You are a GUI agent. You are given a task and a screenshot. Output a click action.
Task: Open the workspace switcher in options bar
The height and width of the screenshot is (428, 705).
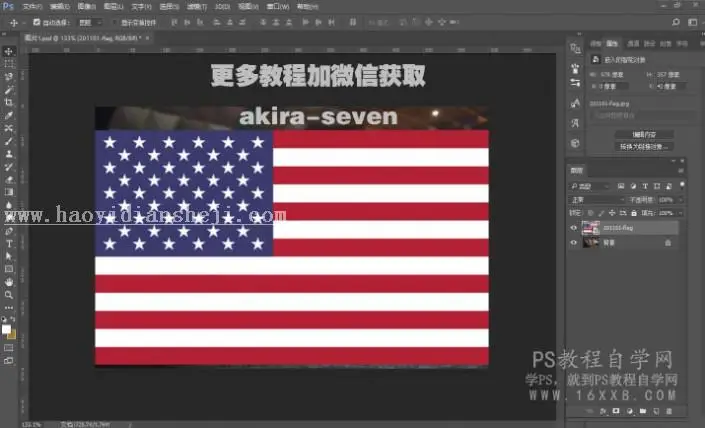click(x=692, y=22)
